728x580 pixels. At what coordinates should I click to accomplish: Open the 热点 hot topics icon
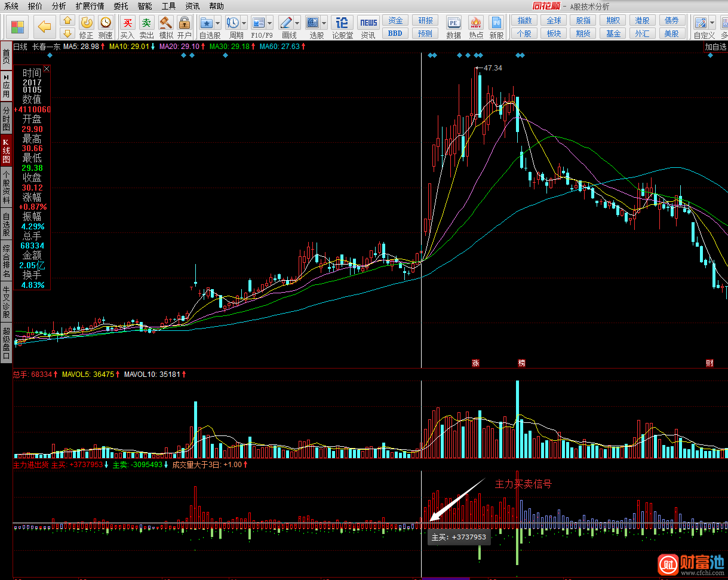(x=476, y=23)
